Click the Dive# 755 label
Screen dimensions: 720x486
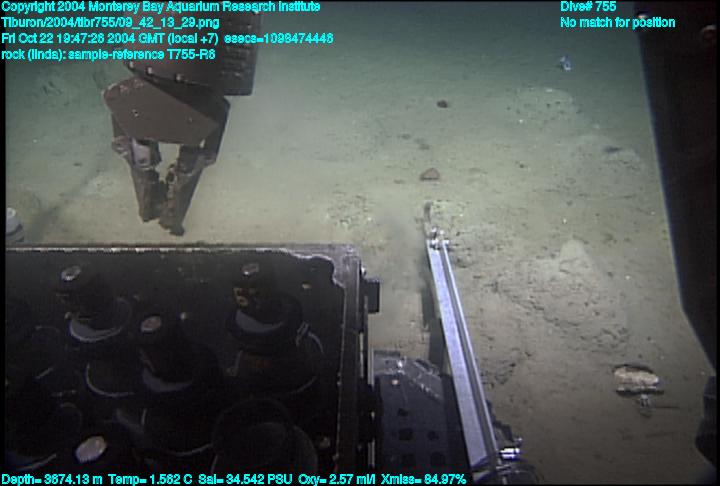click(x=588, y=7)
